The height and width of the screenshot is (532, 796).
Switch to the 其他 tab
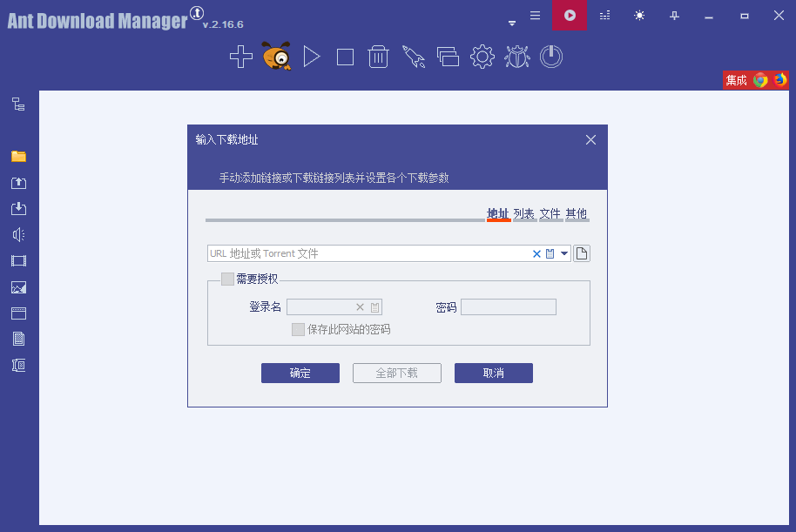(577, 213)
